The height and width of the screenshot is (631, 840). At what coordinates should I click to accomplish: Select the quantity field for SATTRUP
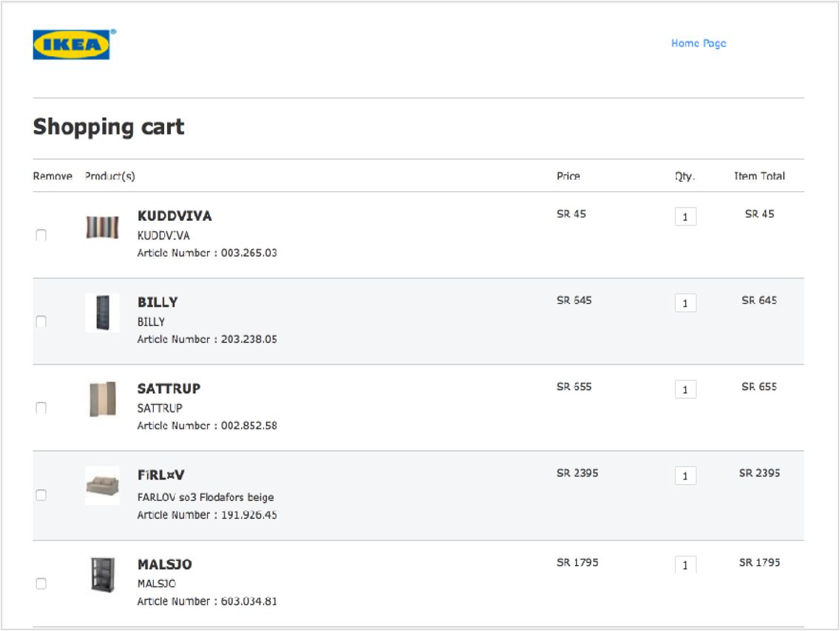pyautogui.click(x=685, y=389)
